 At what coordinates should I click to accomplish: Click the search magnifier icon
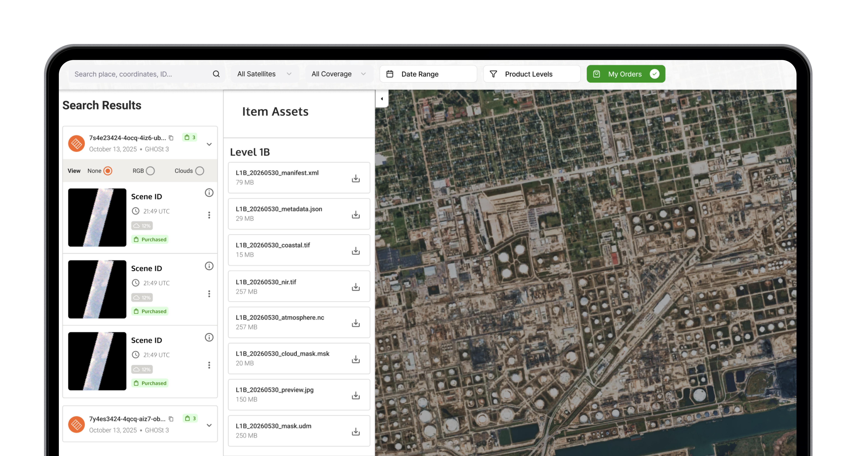coord(216,74)
